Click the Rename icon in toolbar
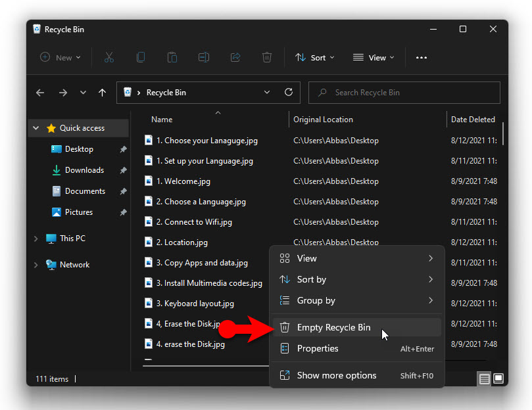This screenshot has width=532, height=410. tap(204, 57)
